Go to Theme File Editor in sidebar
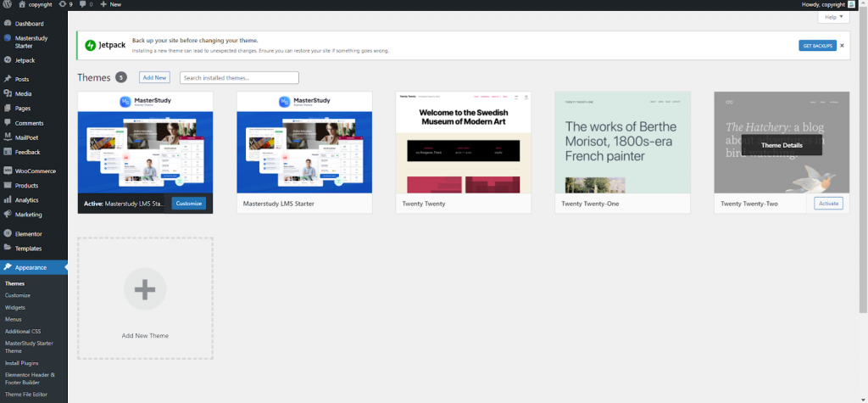Screen dimensions: 868x403 tap(26, 395)
